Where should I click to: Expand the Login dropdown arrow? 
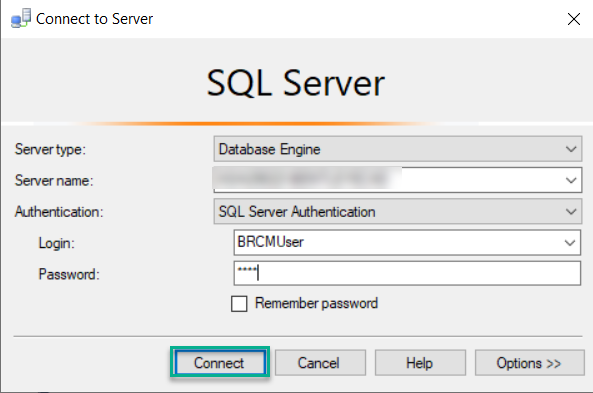pyautogui.click(x=570, y=242)
